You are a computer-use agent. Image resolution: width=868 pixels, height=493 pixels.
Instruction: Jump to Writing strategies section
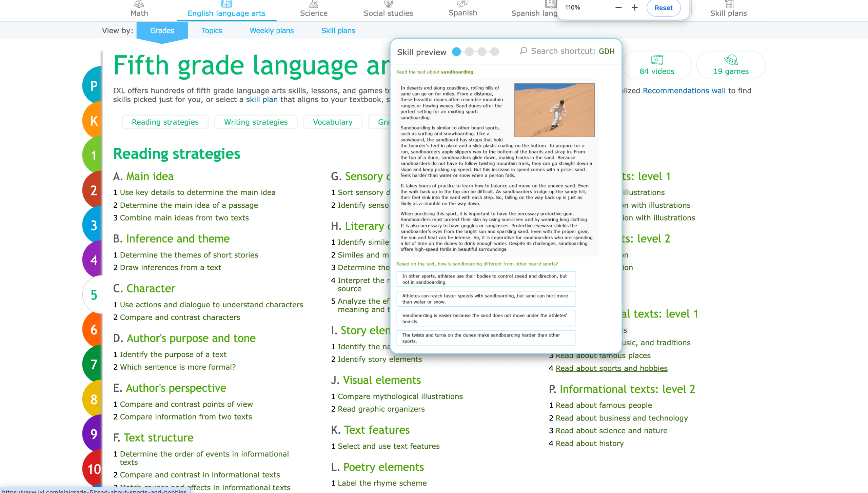click(256, 122)
